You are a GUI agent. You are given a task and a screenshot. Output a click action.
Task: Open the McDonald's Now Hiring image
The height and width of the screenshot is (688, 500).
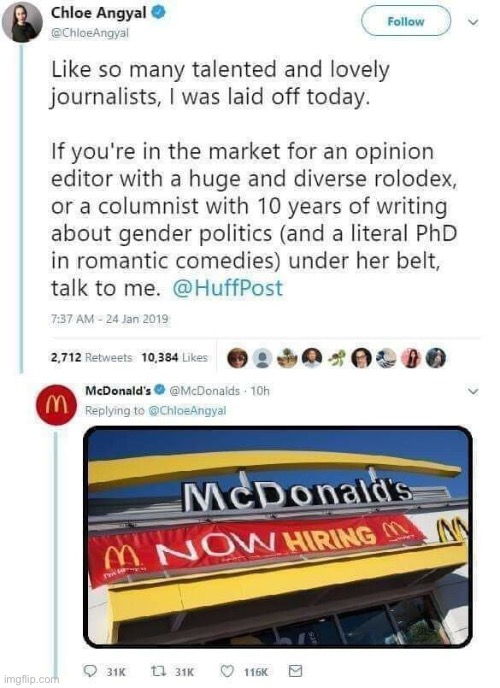pos(278,537)
